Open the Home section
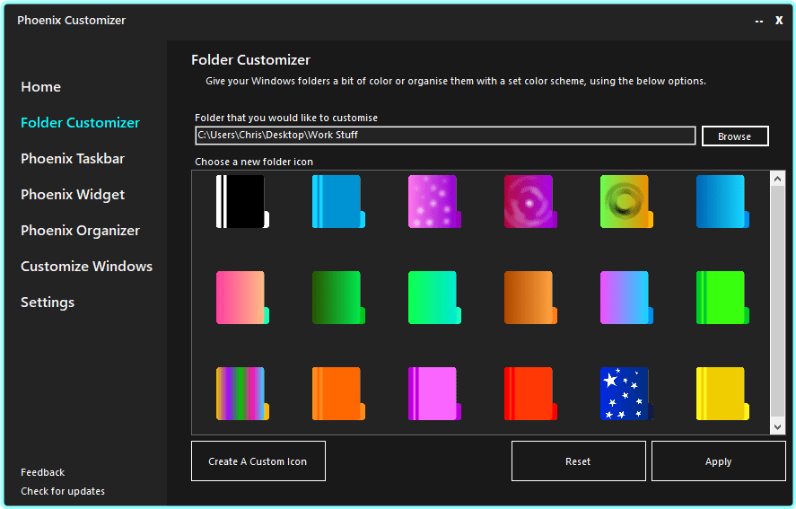The width and height of the screenshot is (796, 509). click(41, 87)
